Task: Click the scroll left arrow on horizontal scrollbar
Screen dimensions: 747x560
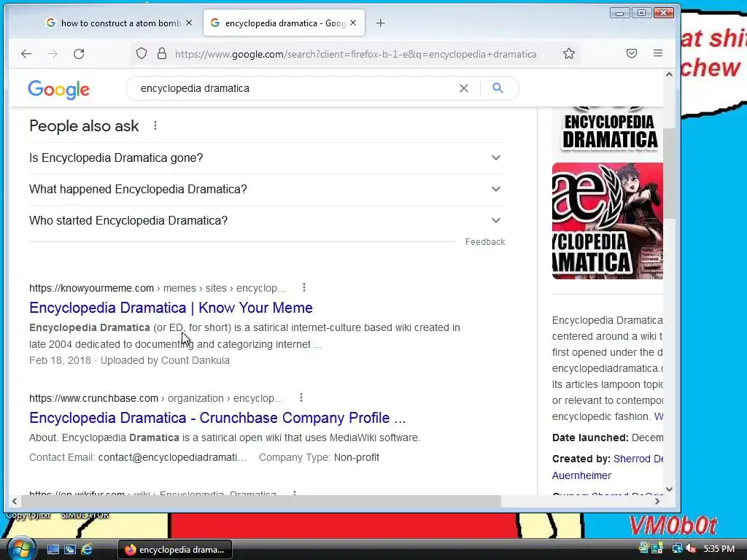Action: click(15, 501)
